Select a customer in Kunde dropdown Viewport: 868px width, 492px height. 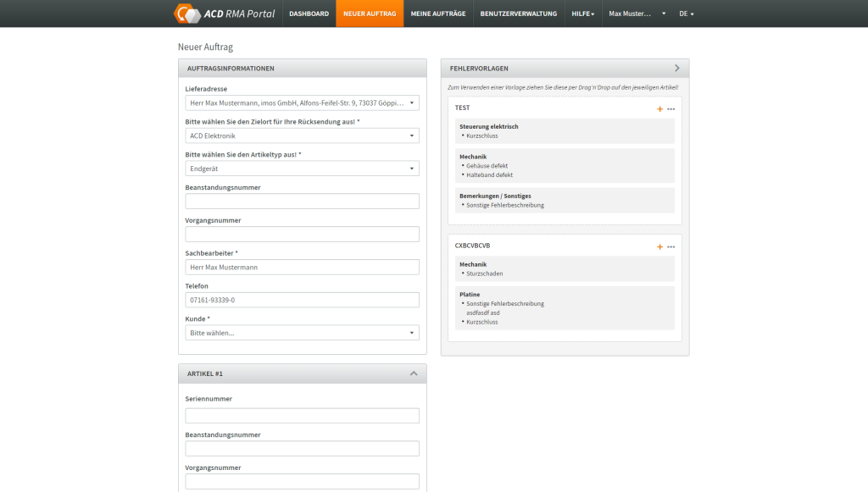click(302, 333)
